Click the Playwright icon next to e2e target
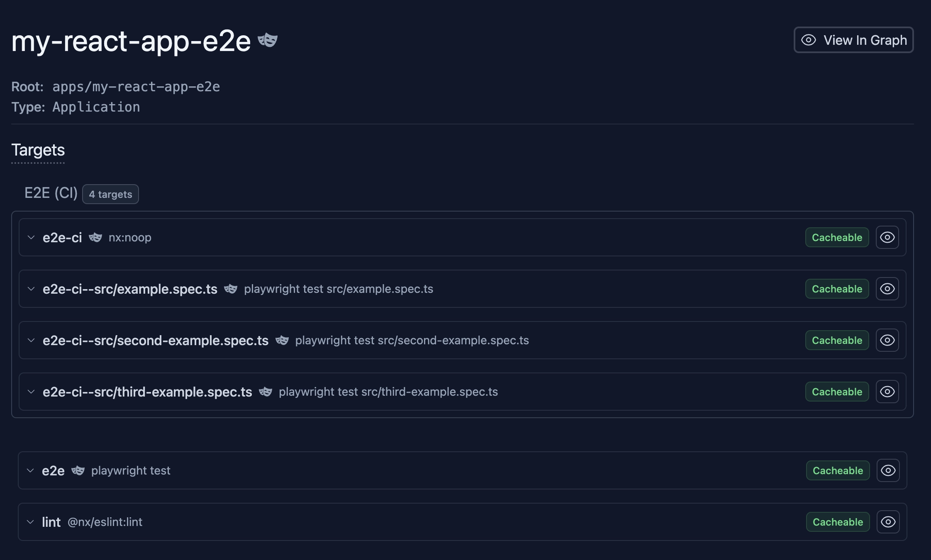Screen dimensions: 931x560 [78, 470]
